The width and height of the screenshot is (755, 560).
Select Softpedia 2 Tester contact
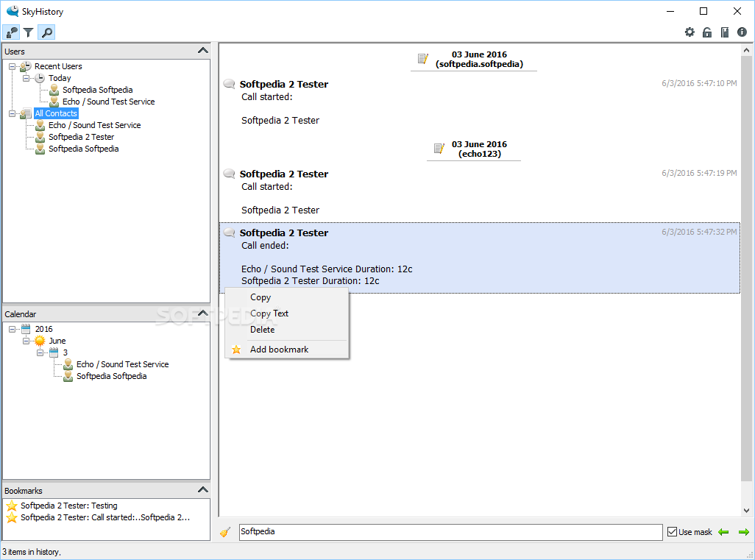pos(82,137)
